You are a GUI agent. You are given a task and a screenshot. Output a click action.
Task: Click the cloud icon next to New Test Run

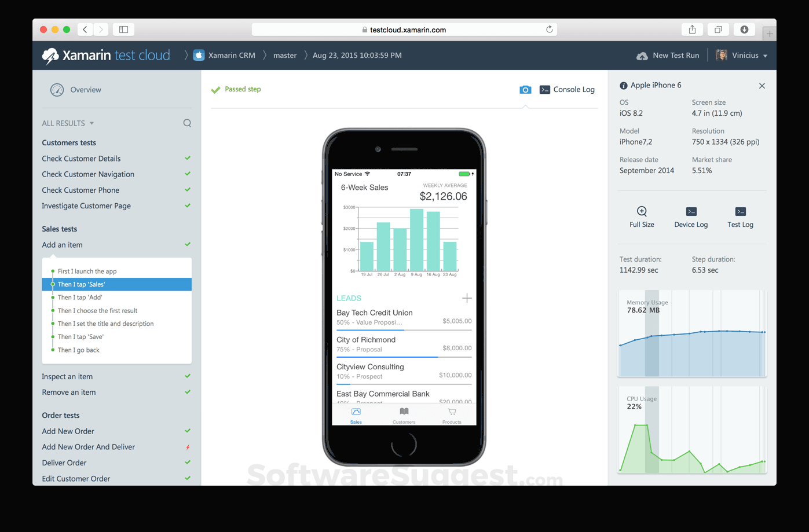pos(642,55)
